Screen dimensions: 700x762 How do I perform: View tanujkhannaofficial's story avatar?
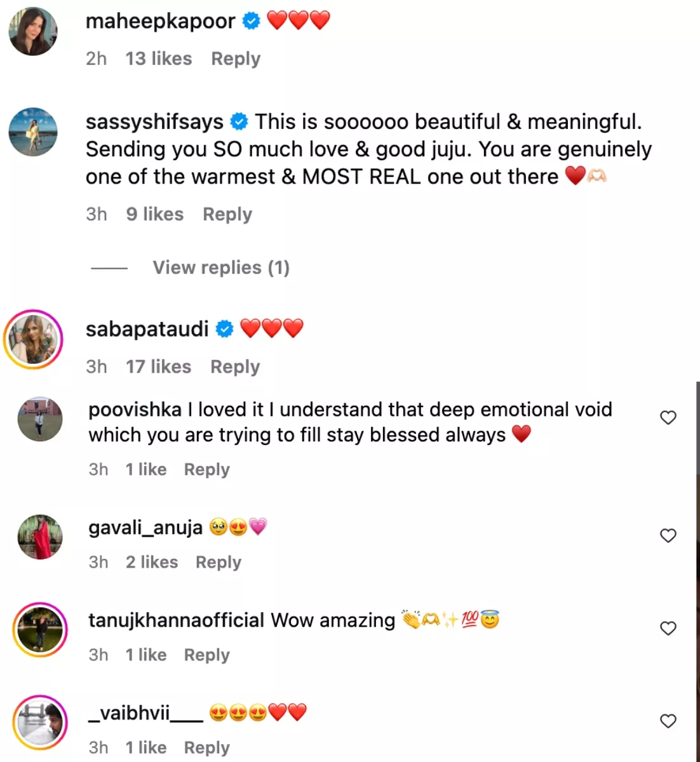(40, 629)
